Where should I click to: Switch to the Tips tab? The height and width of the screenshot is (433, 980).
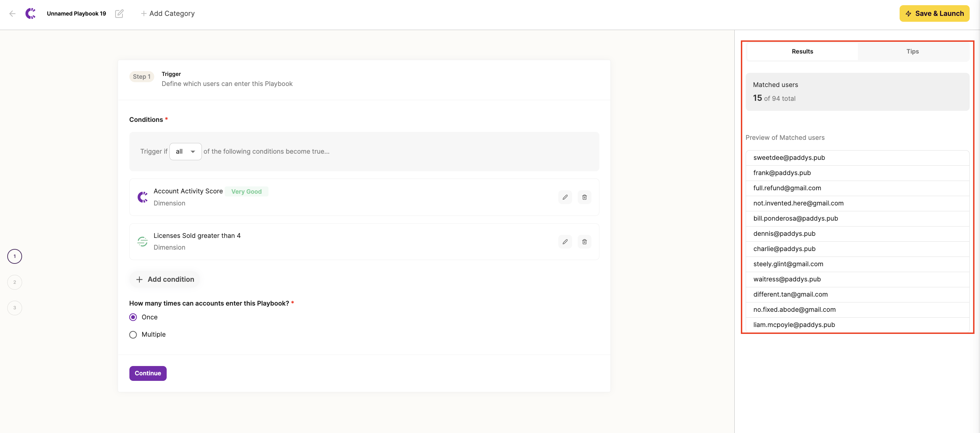point(912,51)
